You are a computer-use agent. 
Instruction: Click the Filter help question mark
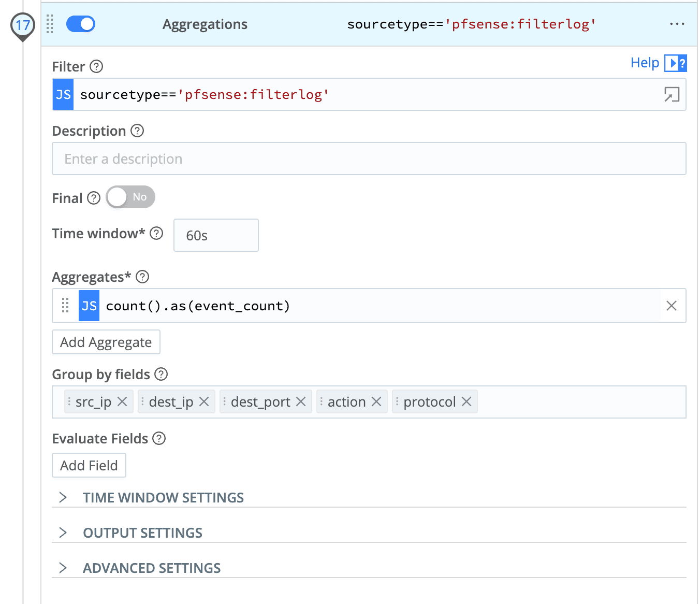pos(96,67)
